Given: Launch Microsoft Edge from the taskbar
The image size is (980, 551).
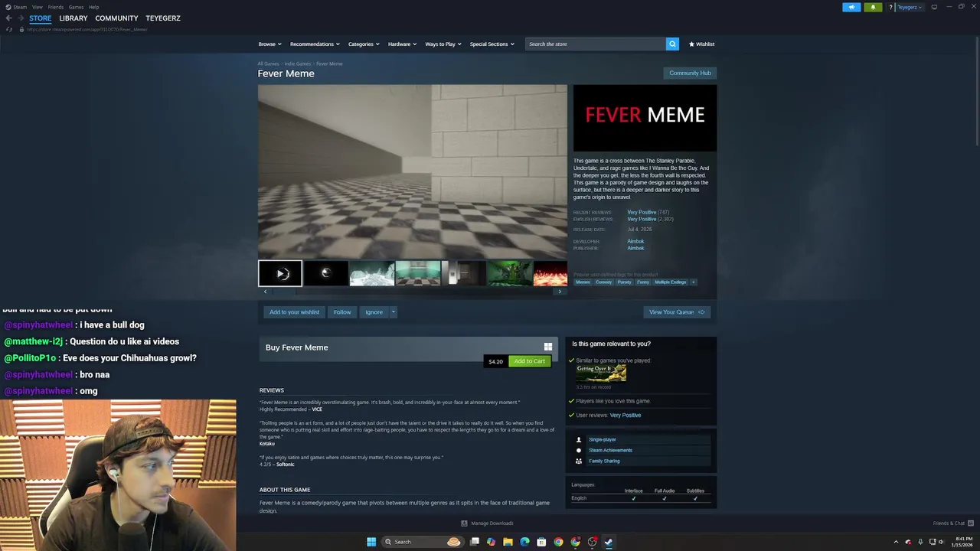Looking at the screenshot, I should coord(524,542).
